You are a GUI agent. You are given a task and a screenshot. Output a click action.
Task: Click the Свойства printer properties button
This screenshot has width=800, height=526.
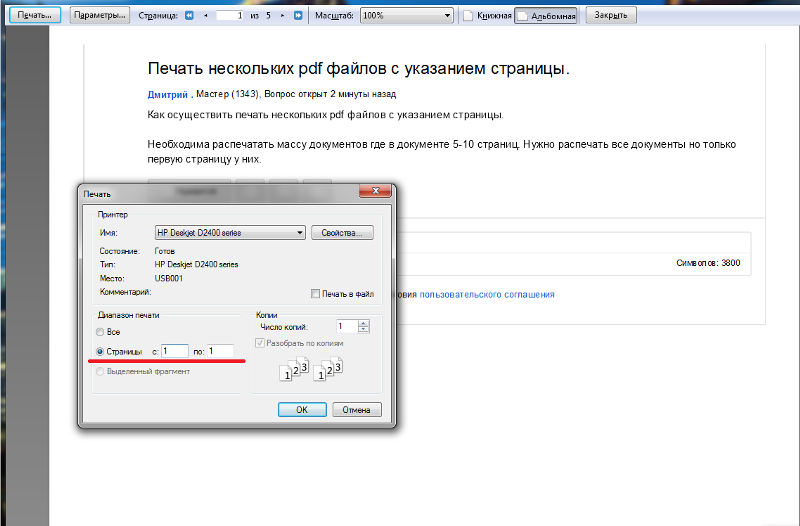(x=342, y=233)
